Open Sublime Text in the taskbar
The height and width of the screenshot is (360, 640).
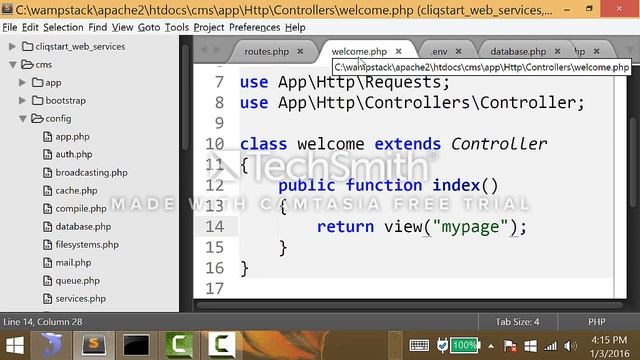coord(93,345)
